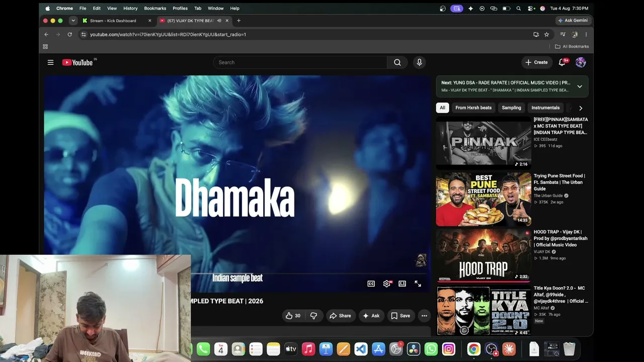644x362 pixels.
Task: Select the All filter chip
Action: (x=442, y=108)
